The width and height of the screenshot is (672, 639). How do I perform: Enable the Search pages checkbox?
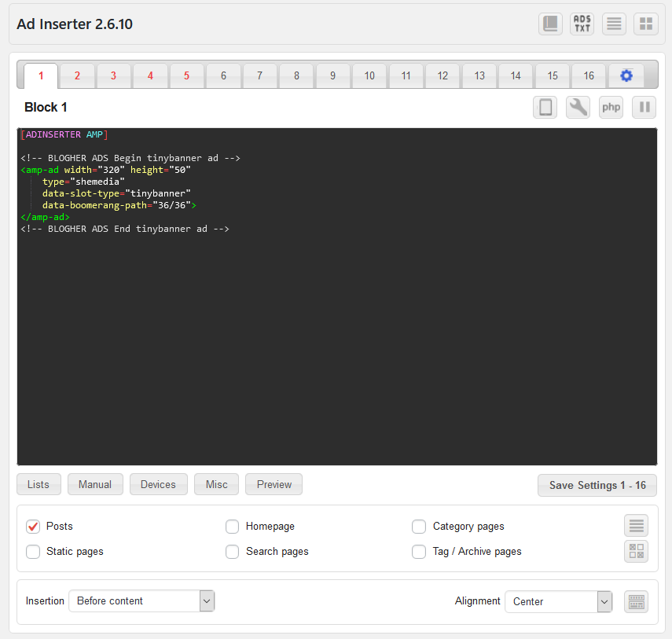pos(233,552)
